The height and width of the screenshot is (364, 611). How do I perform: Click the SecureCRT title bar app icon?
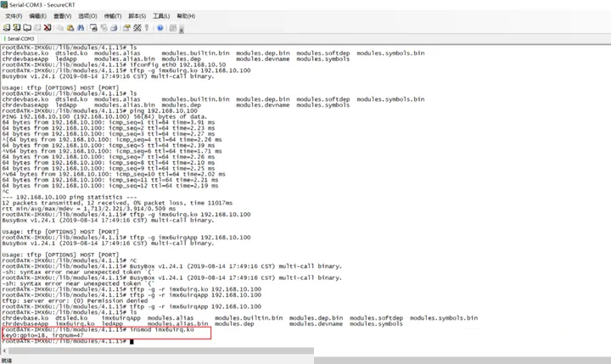[x=4, y=5]
